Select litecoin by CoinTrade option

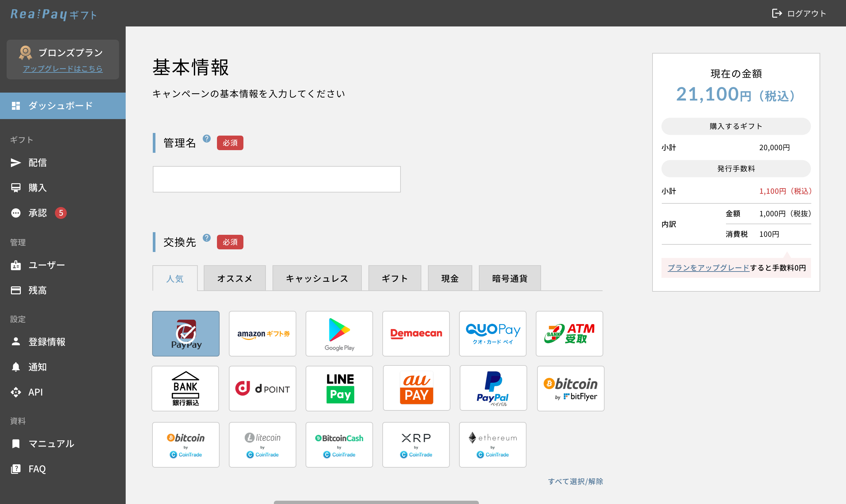(263, 445)
